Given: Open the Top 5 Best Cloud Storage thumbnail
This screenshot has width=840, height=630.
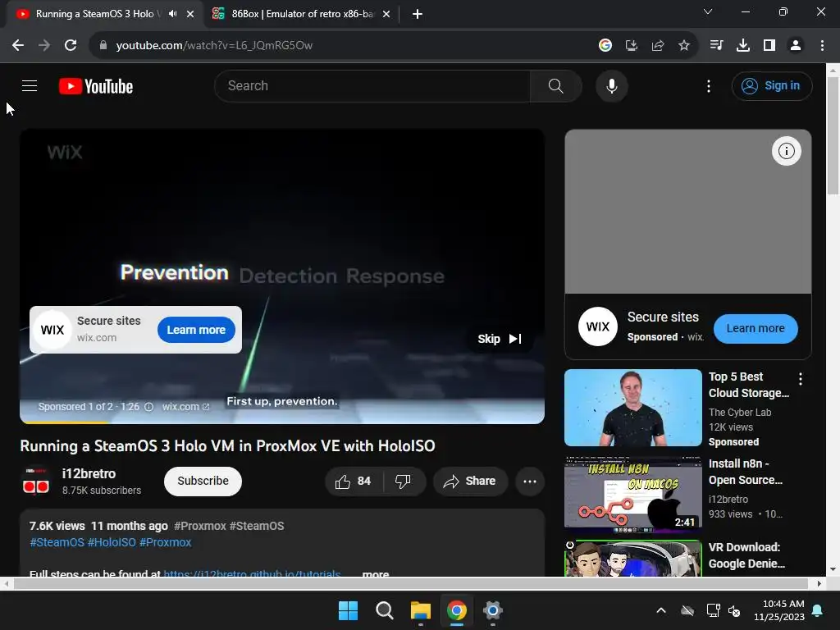Looking at the screenshot, I should coord(632,408).
